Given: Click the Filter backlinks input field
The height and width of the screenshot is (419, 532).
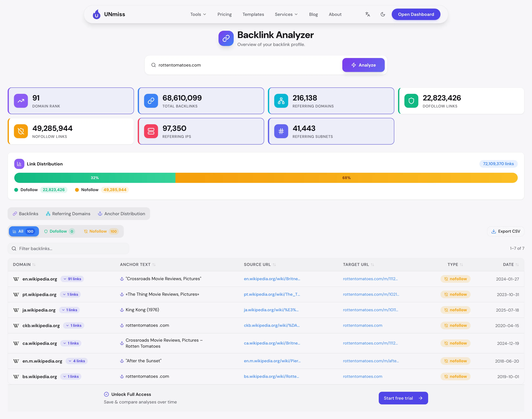Looking at the screenshot, I should coord(68,248).
